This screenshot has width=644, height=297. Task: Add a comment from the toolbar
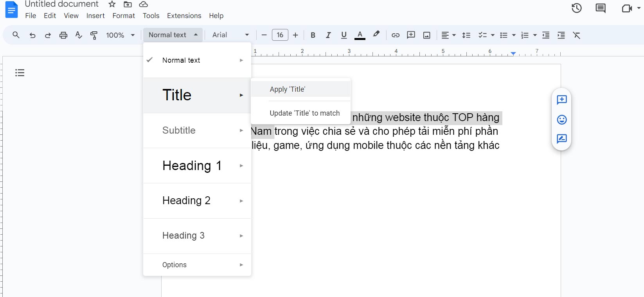(411, 35)
